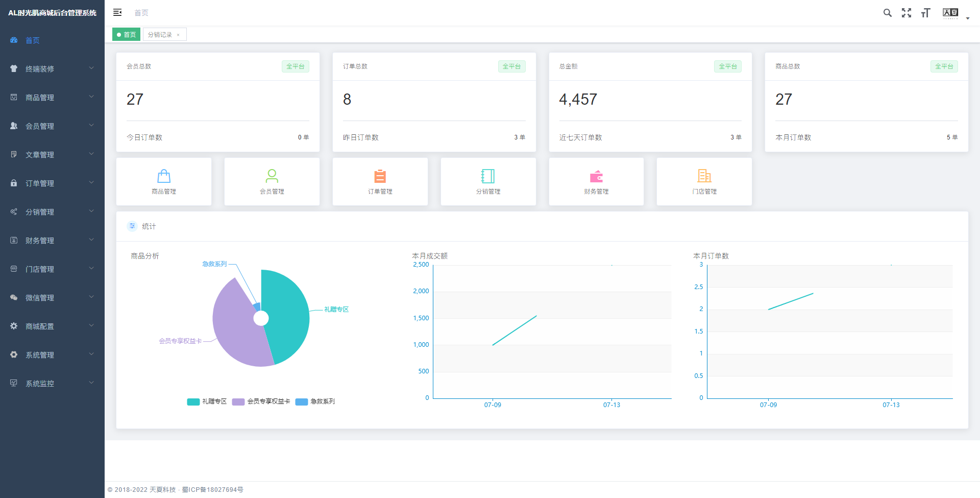Expand the 门店管理 sidebar chevron
Viewport: 980px width, 498px height.
click(91, 268)
